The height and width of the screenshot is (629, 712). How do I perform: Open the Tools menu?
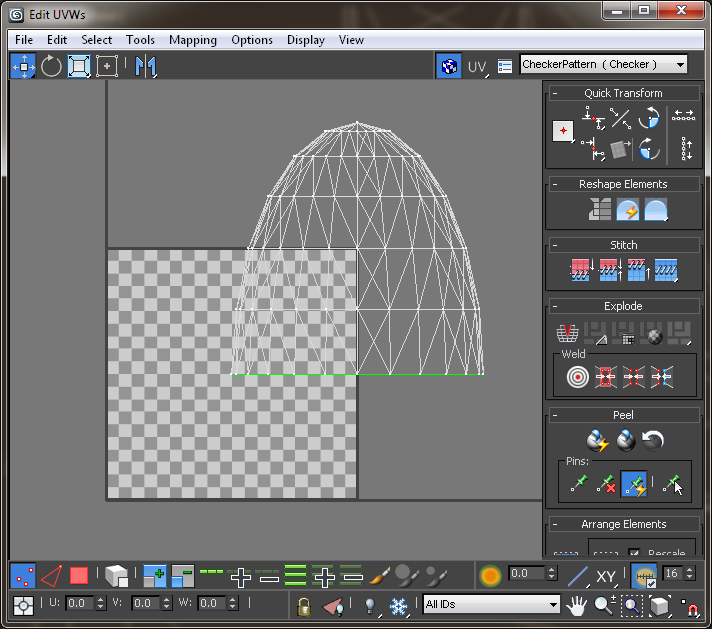pos(140,40)
